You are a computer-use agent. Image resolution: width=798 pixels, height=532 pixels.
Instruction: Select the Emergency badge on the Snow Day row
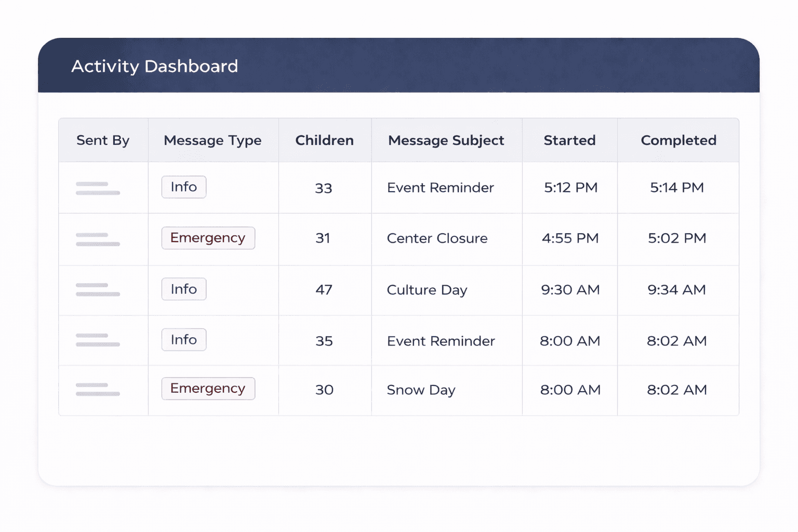(208, 388)
